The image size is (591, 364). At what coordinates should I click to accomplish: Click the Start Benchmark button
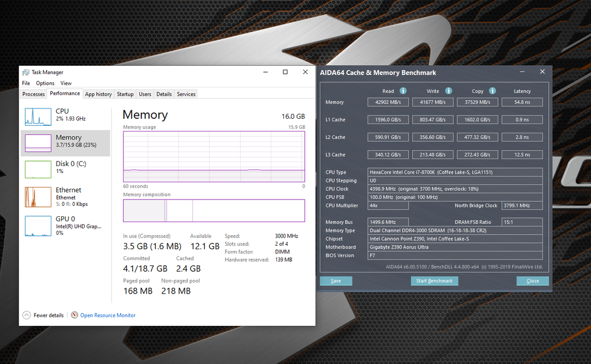(434, 281)
